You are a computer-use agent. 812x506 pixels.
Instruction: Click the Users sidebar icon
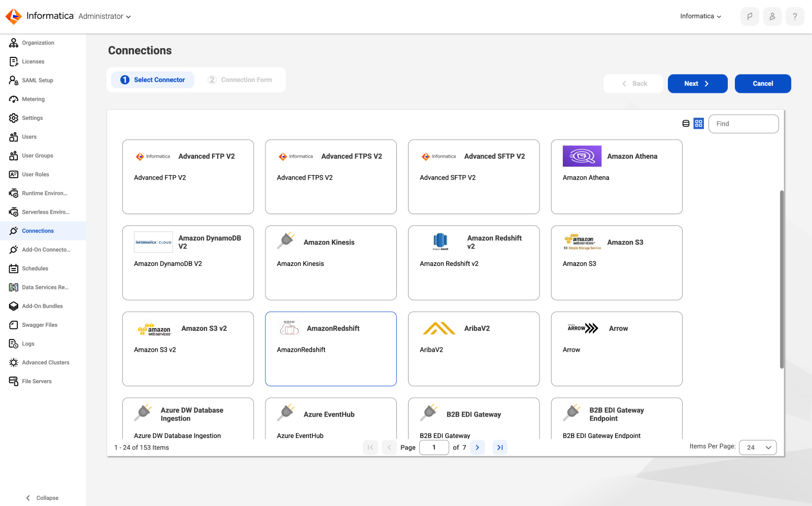14,137
